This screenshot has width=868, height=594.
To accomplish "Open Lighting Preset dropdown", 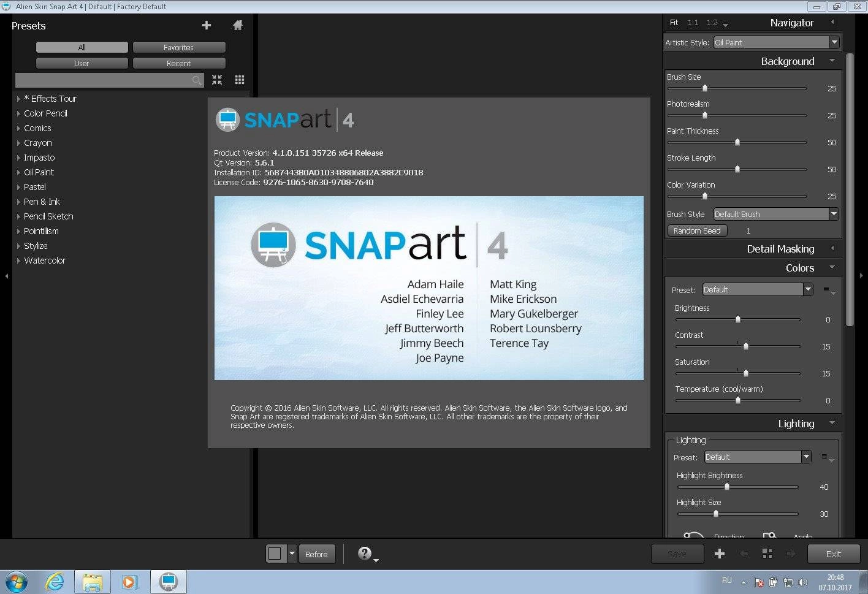I will [x=758, y=457].
